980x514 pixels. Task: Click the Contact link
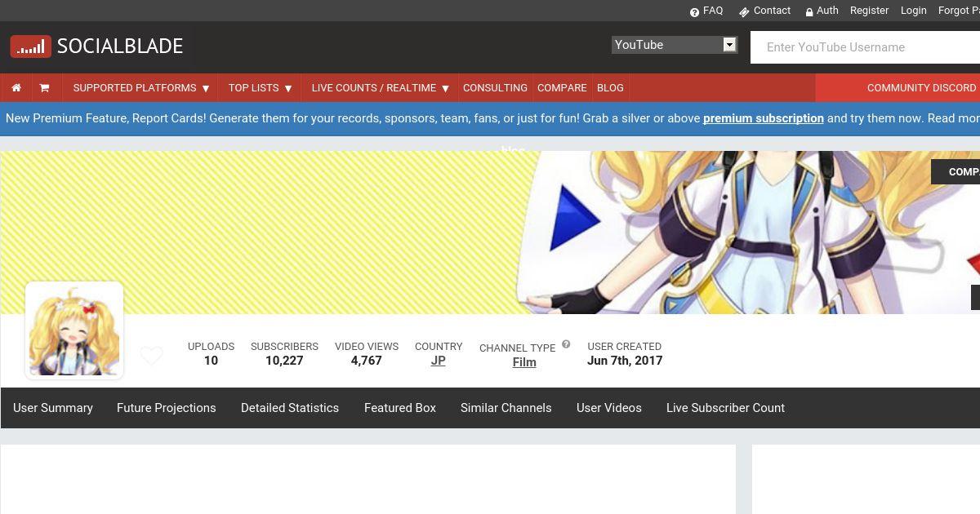pyautogui.click(x=772, y=11)
